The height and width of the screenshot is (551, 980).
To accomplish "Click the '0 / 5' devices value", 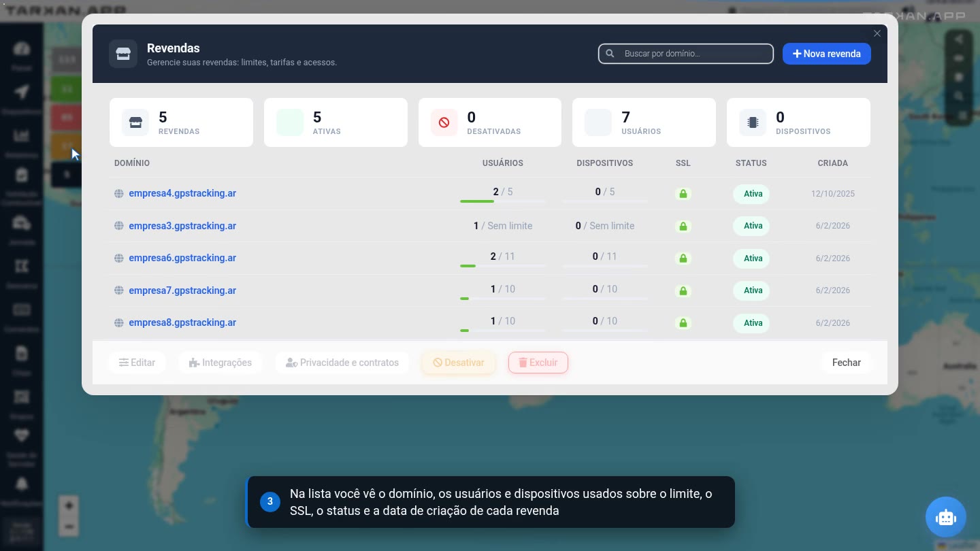I will [605, 192].
